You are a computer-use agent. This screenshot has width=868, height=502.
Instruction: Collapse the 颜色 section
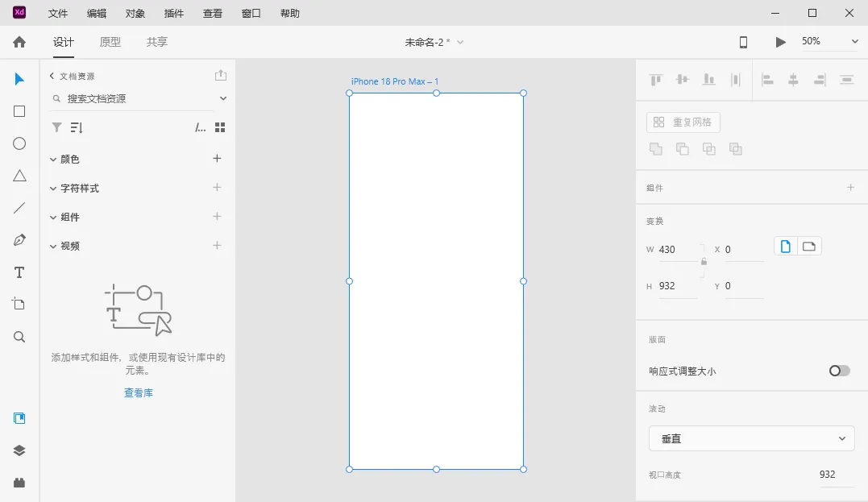[x=53, y=160]
